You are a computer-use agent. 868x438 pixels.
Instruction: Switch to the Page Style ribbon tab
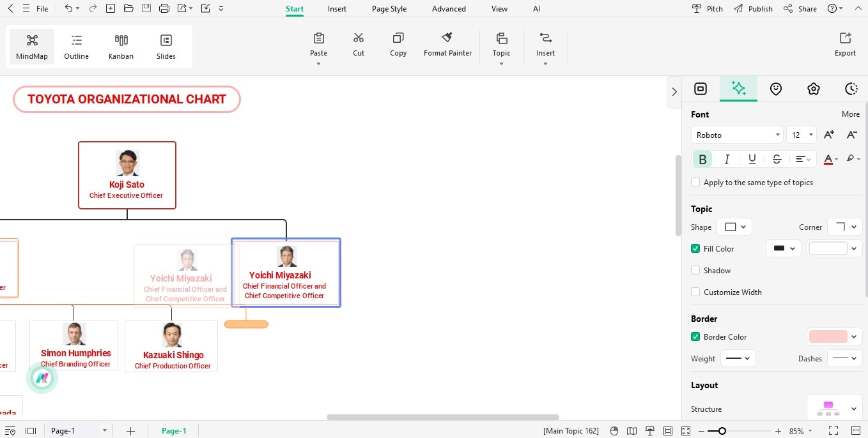(x=389, y=9)
